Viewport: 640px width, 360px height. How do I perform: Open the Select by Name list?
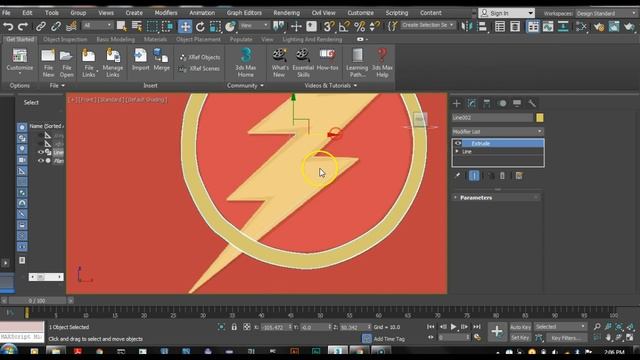[x=136, y=27]
